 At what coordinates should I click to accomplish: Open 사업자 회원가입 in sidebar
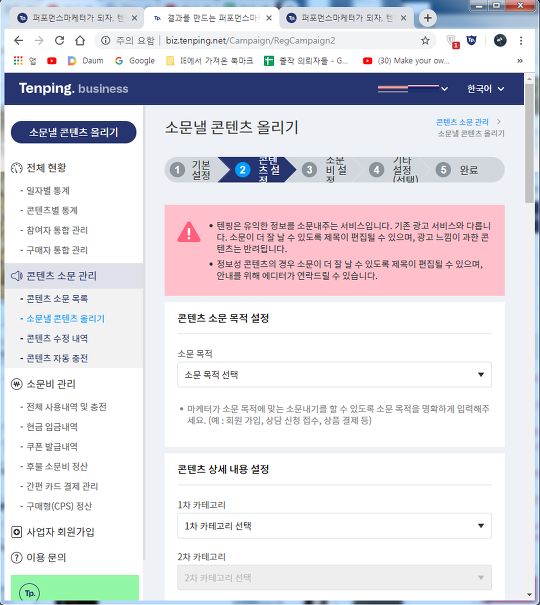53,532
